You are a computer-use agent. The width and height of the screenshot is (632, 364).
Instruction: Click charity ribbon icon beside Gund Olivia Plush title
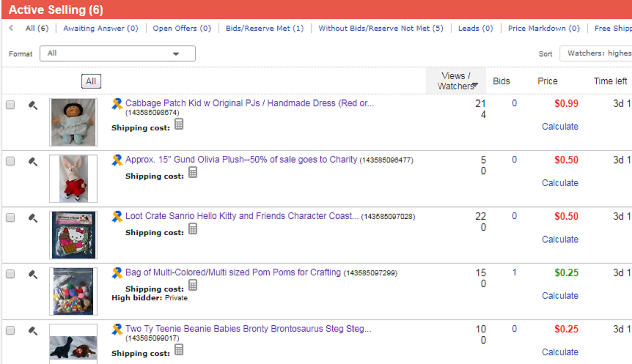pyautogui.click(x=117, y=160)
